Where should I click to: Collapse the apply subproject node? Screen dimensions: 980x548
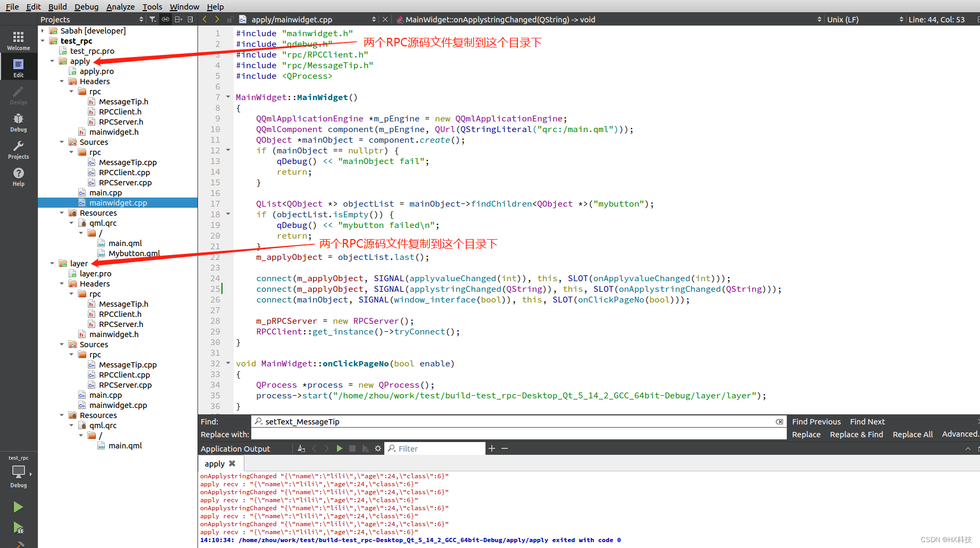click(x=52, y=61)
